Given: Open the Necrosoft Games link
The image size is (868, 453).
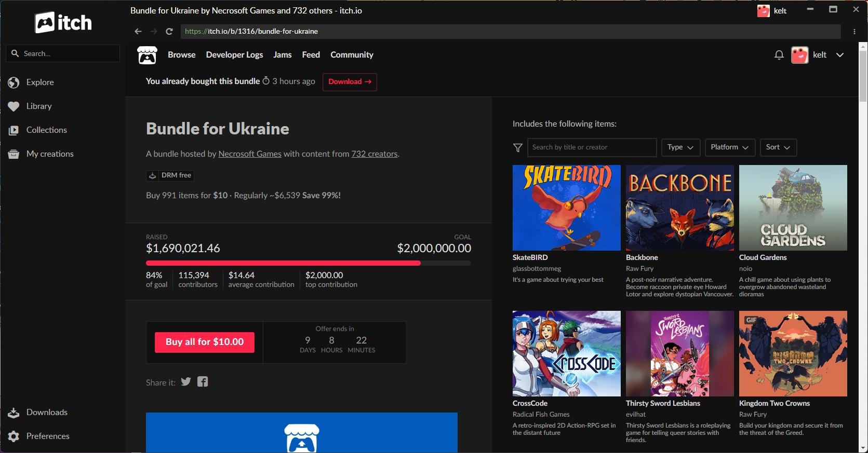Looking at the screenshot, I should point(250,154).
